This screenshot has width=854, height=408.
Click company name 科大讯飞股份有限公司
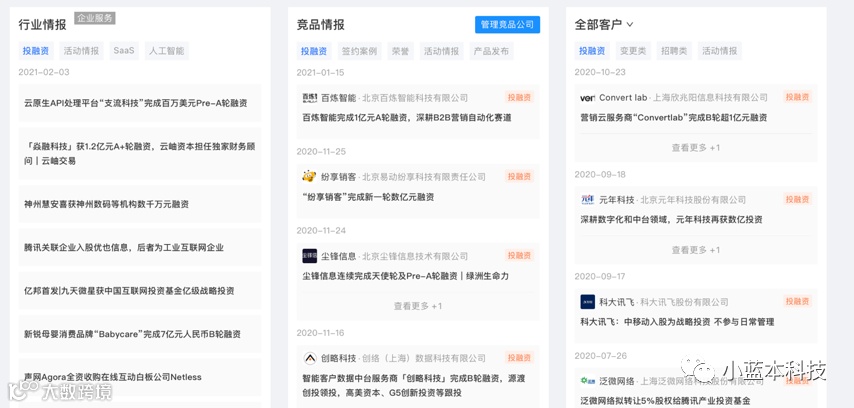(684, 302)
